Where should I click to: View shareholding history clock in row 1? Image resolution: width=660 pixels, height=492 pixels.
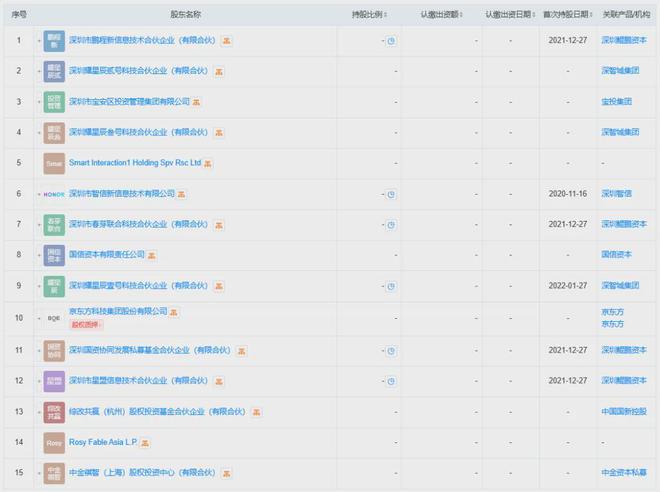(x=391, y=41)
